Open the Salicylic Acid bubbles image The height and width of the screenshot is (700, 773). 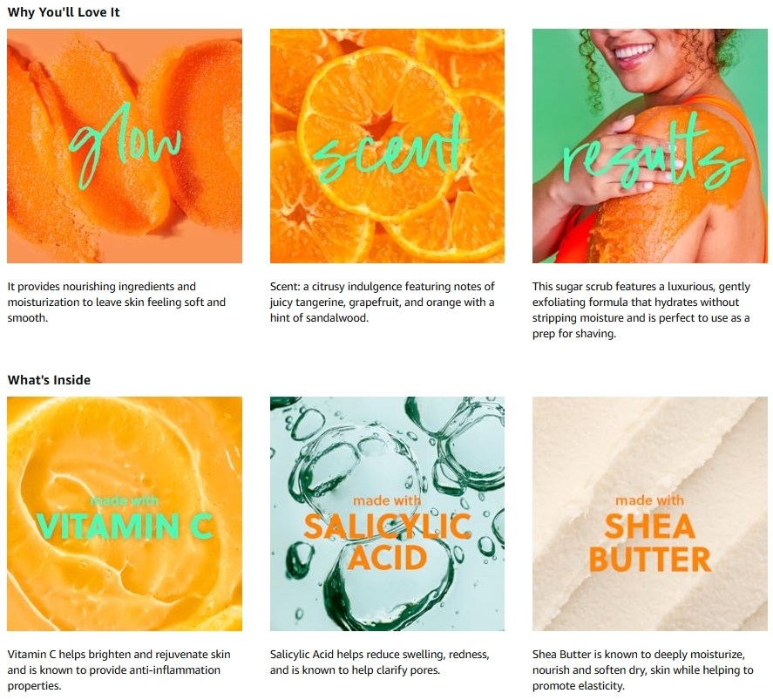tap(387, 513)
